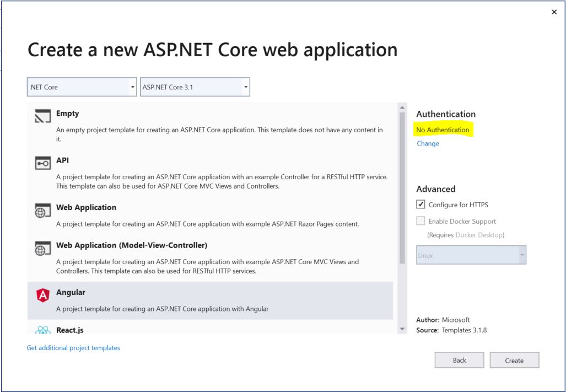Select the API template title
The width and height of the screenshot is (566, 392).
pos(62,160)
